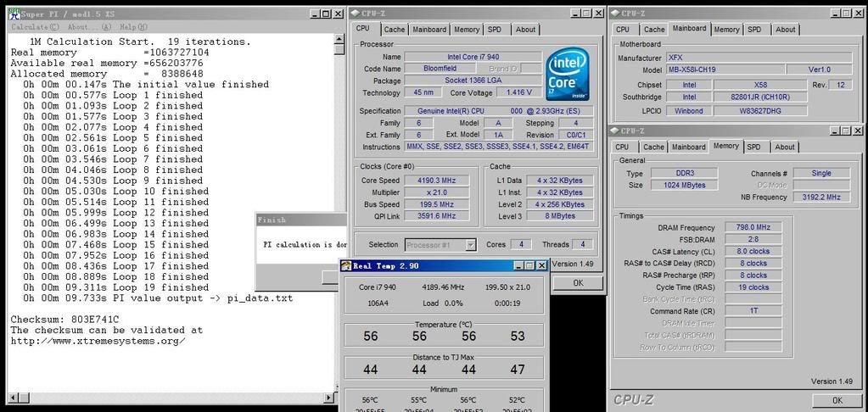Open Memory tab in CPU-Z CPU window

(467, 30)
